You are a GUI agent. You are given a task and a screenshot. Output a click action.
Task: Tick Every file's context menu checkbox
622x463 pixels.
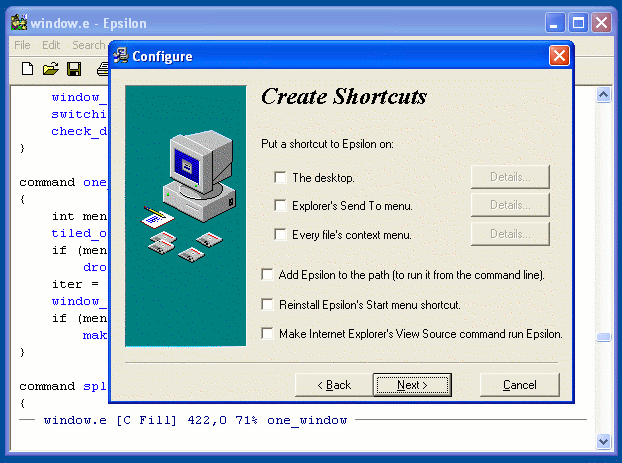click(280, 234)
